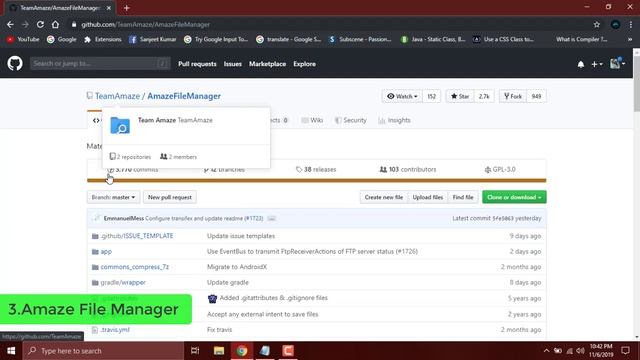Show more bookmarks chevron

[x=630, y=39]
